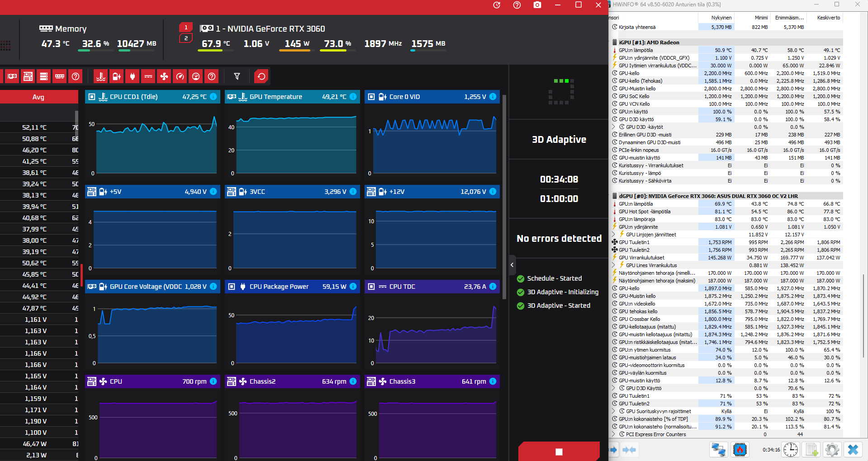Click the usage gauge filter icon

click(196, 76)
